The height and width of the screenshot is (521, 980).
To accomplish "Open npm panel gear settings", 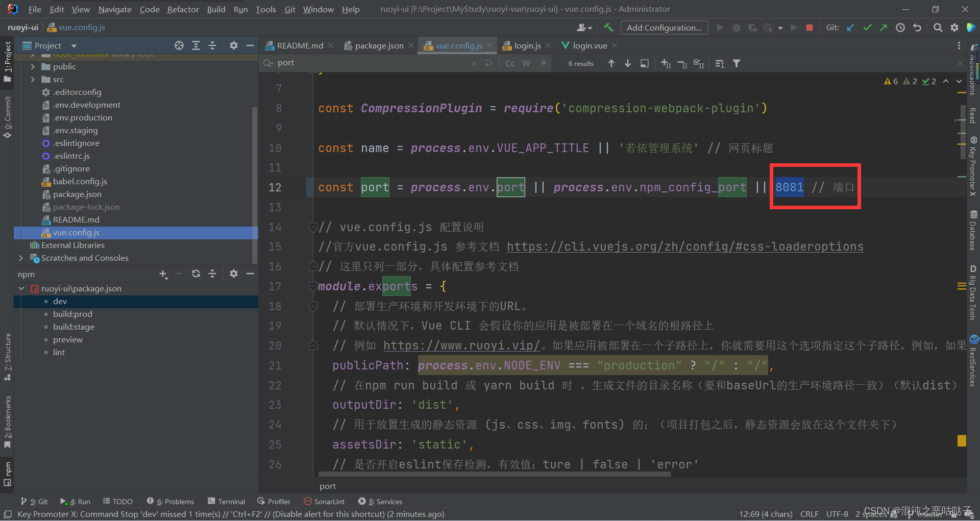I will click(x=234, y=274).
